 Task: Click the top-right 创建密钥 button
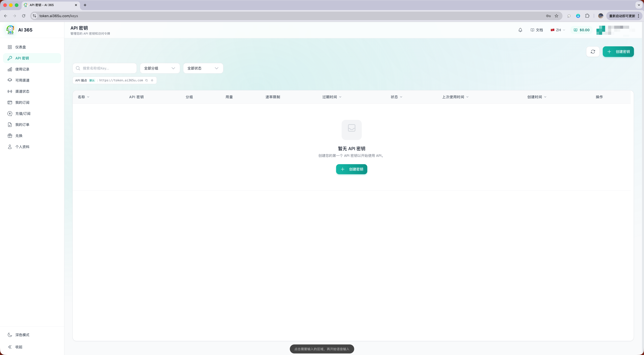click(x=618, y=51)
